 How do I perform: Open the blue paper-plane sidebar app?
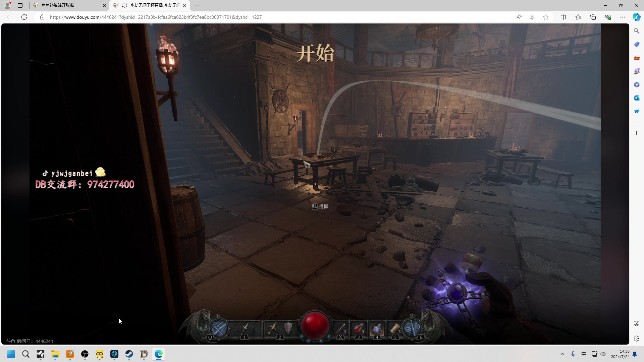point(637,111)
